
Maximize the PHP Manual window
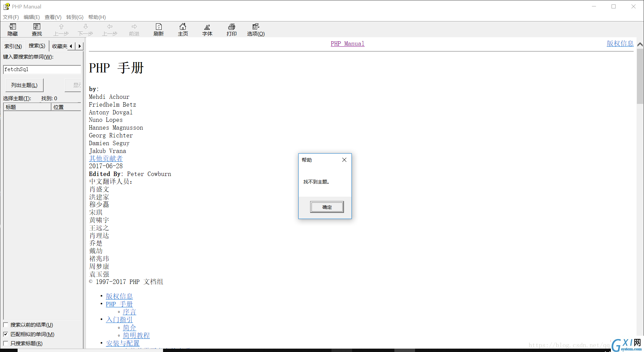614,6
